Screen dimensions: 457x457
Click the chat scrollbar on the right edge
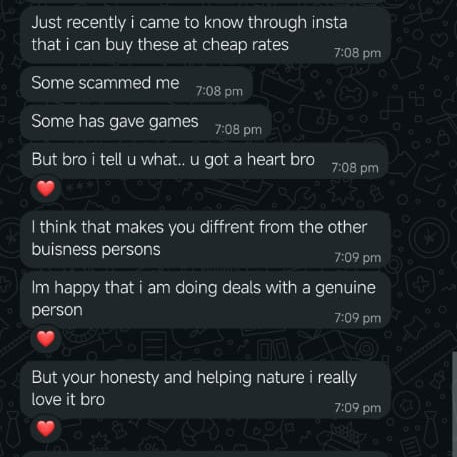pos(455,403)
